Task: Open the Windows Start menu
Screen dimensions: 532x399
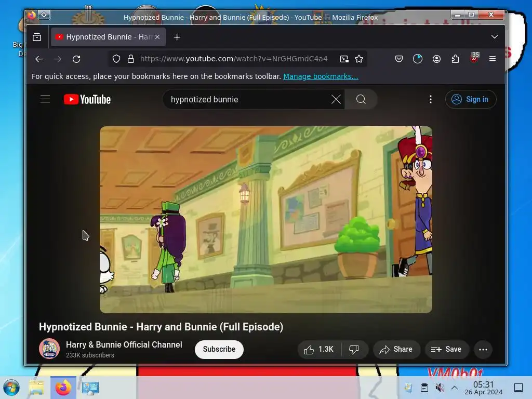Action: click(x=11, y=388)
